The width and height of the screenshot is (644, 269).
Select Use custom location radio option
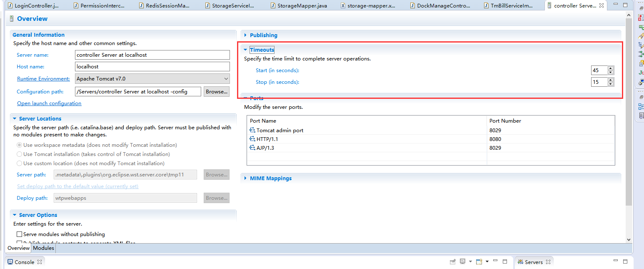[19, 163]
